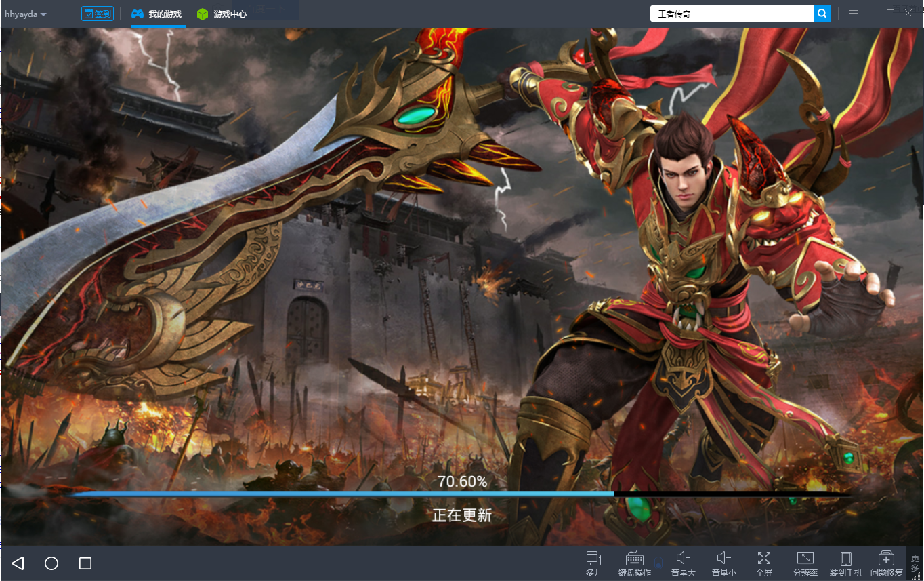Enter fullscreen with 全屏
The width and height of the screenshot is (924, 581).
764,563
